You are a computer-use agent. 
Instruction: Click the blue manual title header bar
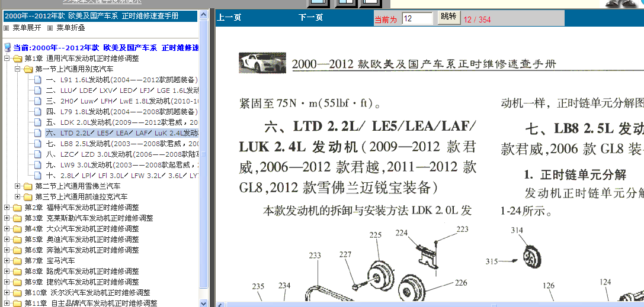pyautogui.click(x=101, y=16)
